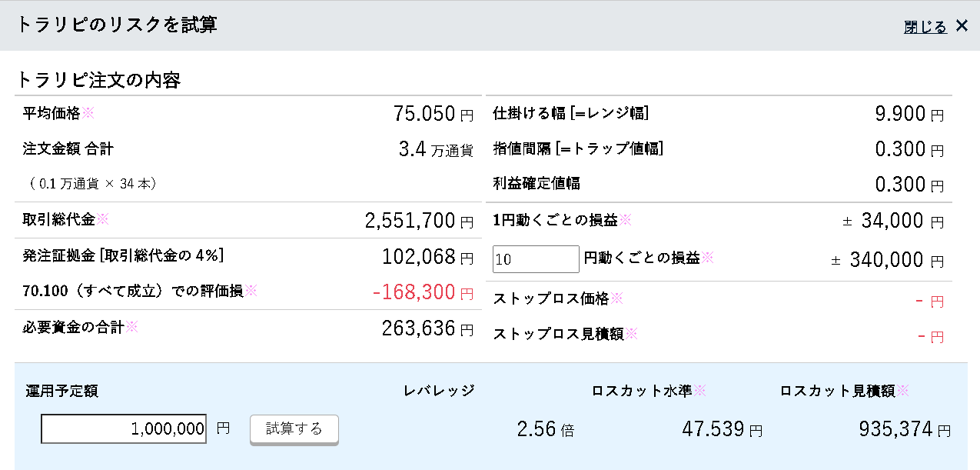Click the yen-movement input showing 10
This screenshot has width=980, height=470.
[x=535, y=259]
